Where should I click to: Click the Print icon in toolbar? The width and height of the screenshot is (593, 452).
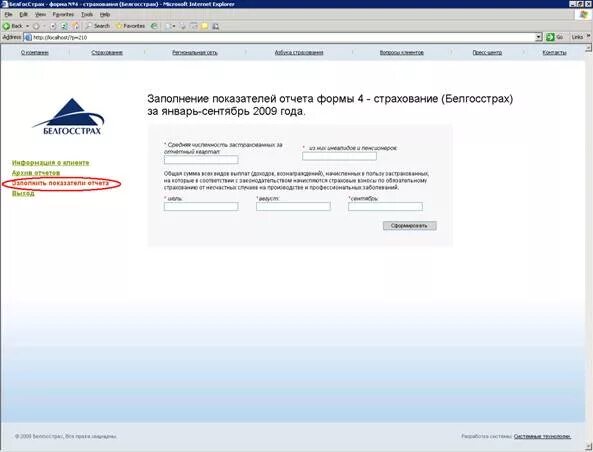(x=183, y=26)
